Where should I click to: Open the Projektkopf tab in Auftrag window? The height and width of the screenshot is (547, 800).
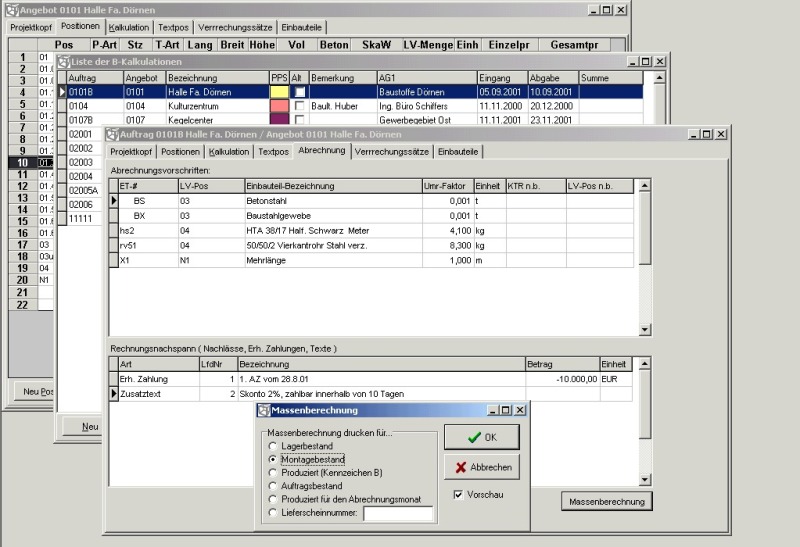131,152
